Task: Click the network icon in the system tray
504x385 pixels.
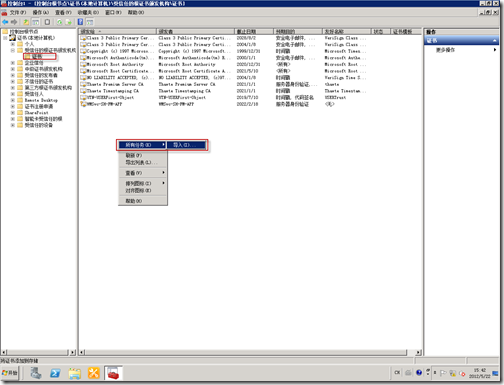Action: coord(453,373)
